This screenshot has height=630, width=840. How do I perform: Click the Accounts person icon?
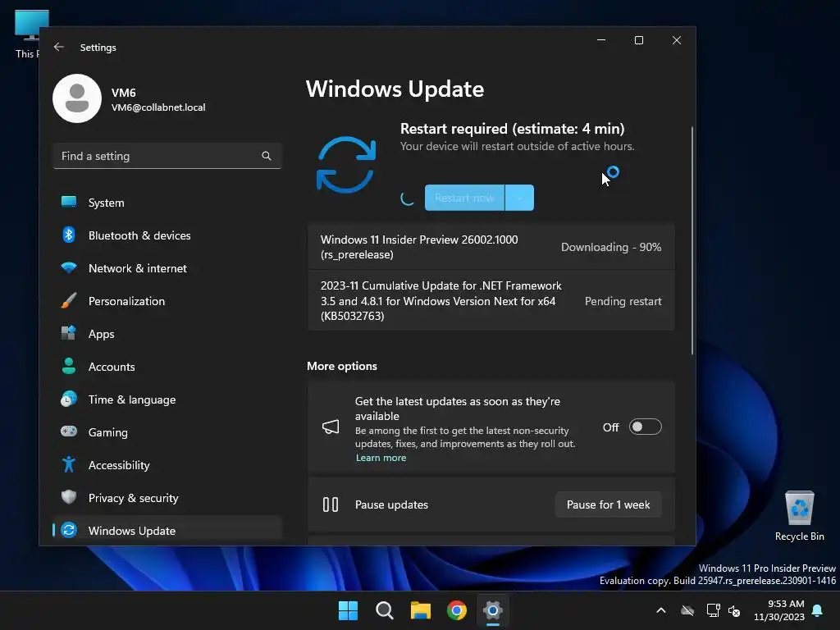69,366
